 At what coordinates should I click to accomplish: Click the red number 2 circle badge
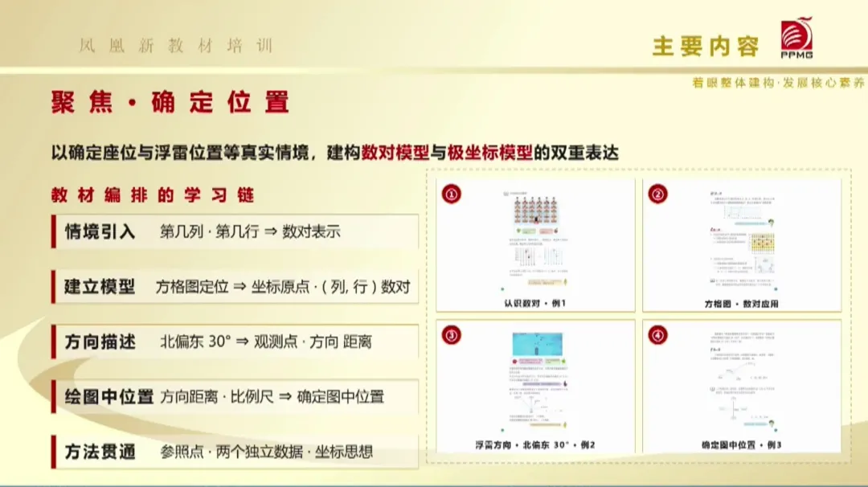pyautogui.click(x=657, y=194)
